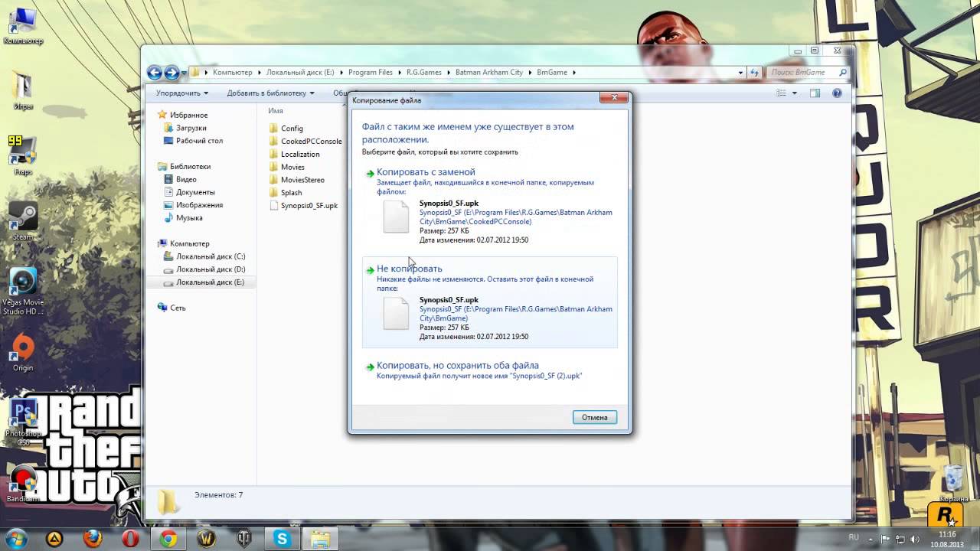Show hidden tray icons arrow
This screenshot has height=551, width=980.
(x=871, y=539)
